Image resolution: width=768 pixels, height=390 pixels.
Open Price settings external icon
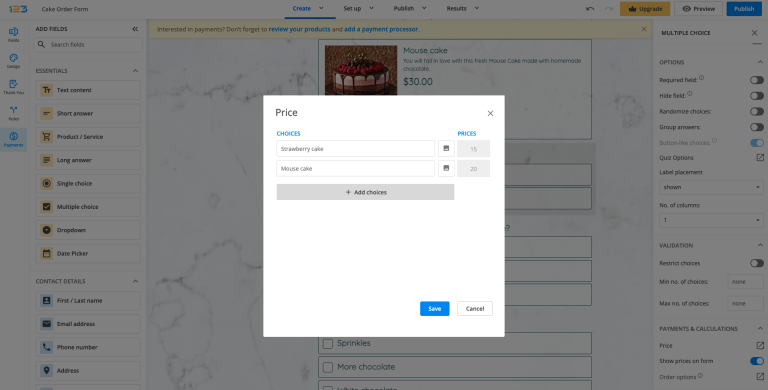point(760,345)
